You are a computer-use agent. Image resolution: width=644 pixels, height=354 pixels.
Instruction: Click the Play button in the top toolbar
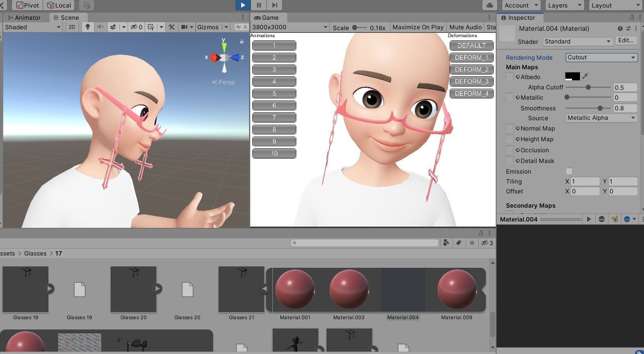243,5
